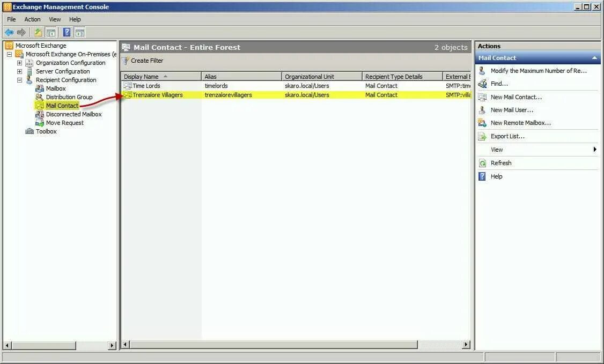Click Modify the Maximum Number of Recipients action

[539, 71]
